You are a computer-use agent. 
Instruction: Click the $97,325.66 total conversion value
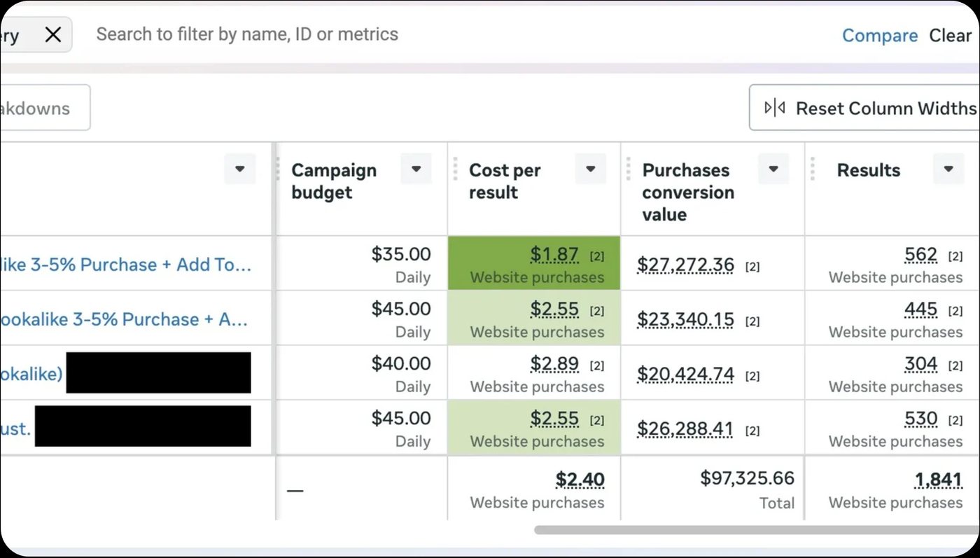pos(748,478)
